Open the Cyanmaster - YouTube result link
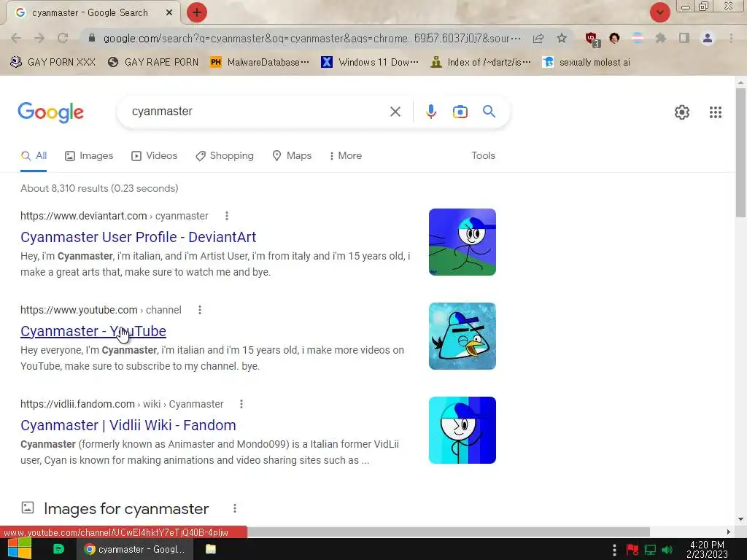 [x=93, y=331]
